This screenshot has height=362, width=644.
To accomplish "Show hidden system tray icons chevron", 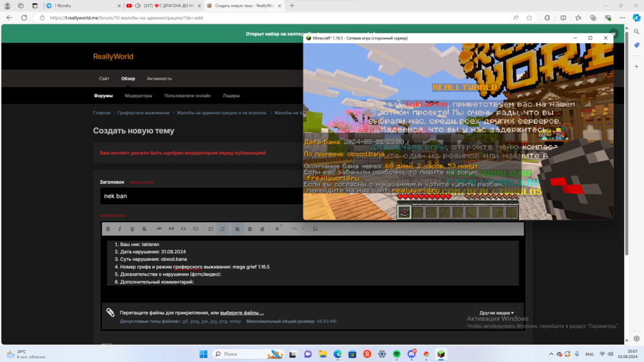I will point(551,354).
